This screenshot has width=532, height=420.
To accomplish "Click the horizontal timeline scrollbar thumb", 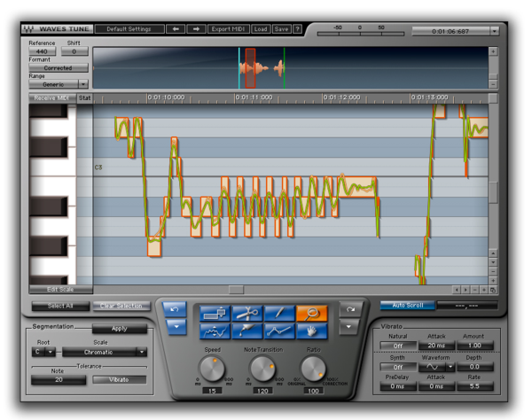I will pyautogui.click(x=236, y=290).
